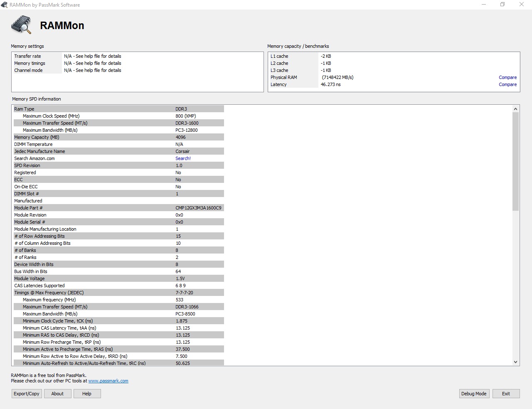Select the Bus Width in Bits row
Image resolution: width=532 pixels, height=409 pixels.
point(119,271)
